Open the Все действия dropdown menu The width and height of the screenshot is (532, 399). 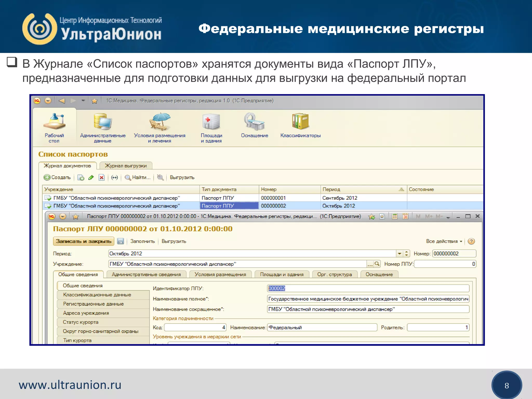click(x=444, y=241)
